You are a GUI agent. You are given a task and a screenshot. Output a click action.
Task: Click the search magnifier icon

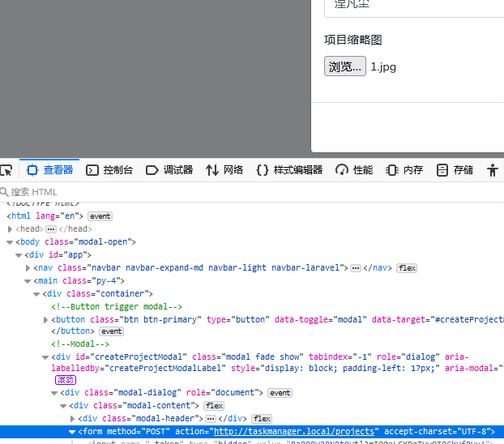[4, 192]
